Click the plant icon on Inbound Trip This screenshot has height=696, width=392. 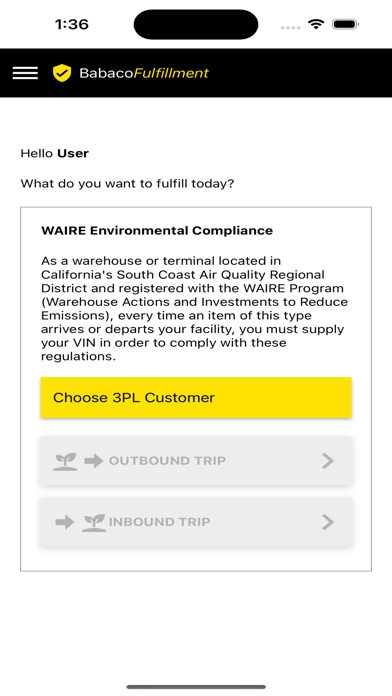click(94, 522)
